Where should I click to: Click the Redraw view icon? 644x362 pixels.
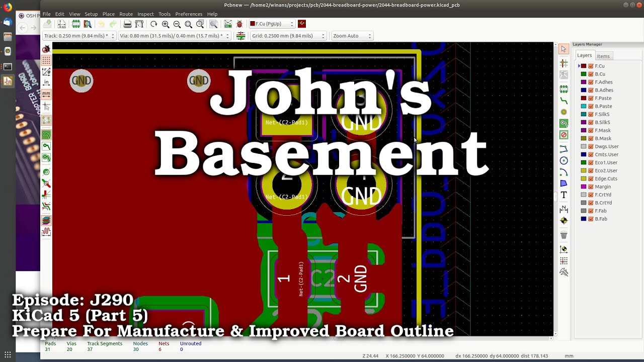[154, 24]
